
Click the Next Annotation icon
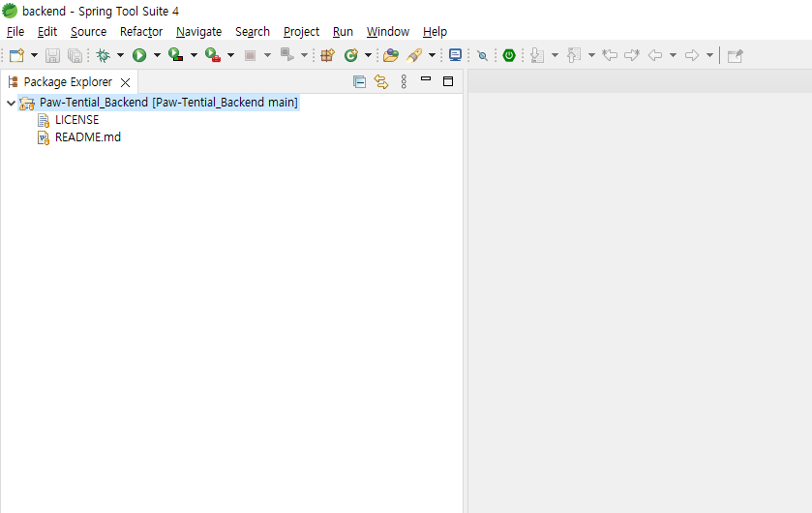(537, 55)
